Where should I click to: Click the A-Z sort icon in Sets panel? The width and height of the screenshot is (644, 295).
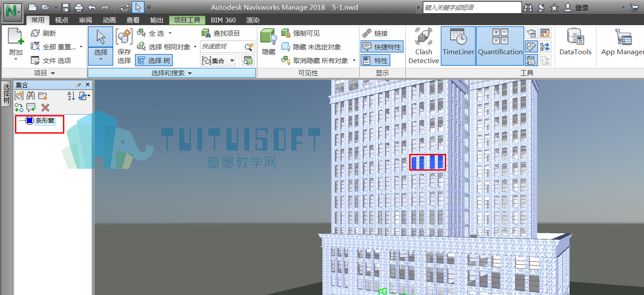coord(70,96)
